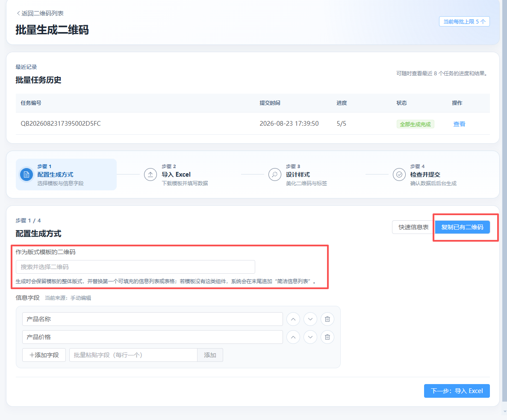Click the progress value 5/5
Screen dimensions: 507x420
(x=342, y=124)
